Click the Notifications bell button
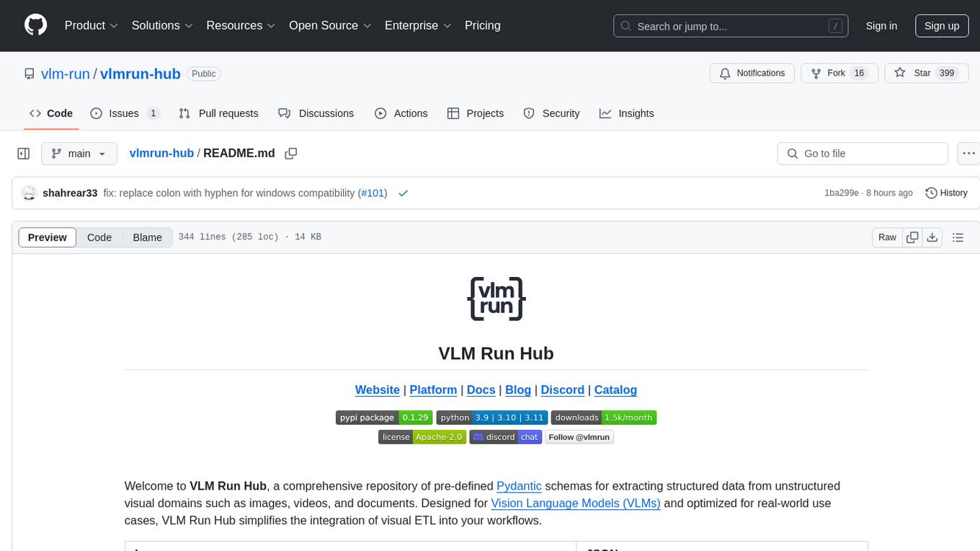 tap(752, 73)
